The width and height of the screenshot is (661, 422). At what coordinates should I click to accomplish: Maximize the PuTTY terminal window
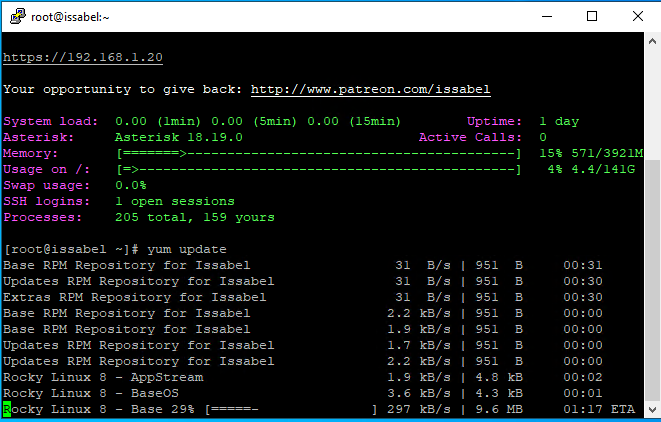click(591, 16)
